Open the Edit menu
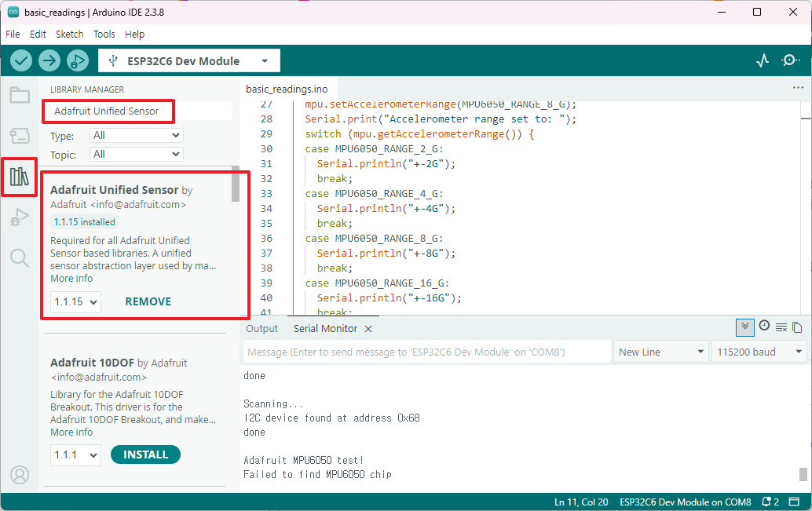This screenshot has height=511, width=812. point(38,35)
